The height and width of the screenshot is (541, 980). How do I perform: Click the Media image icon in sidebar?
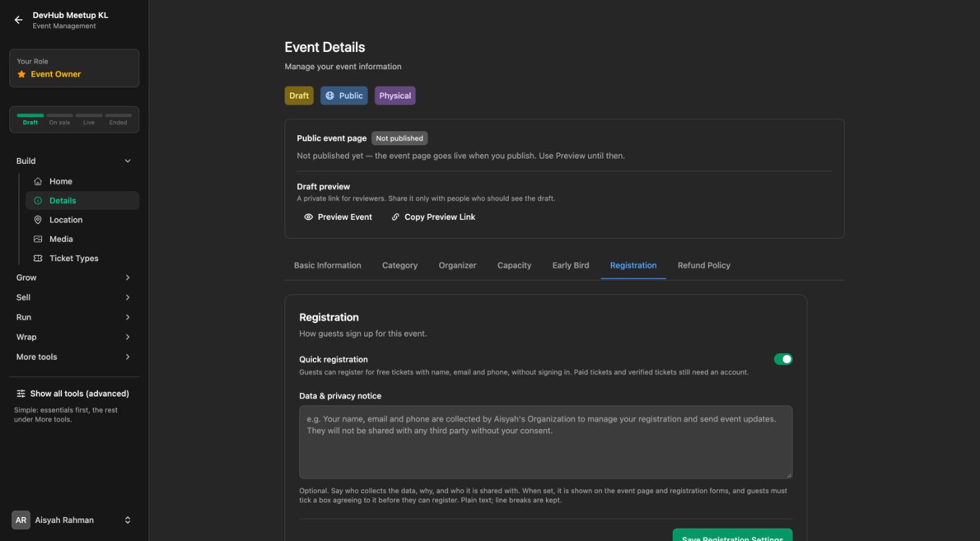[x=38, y=239]
